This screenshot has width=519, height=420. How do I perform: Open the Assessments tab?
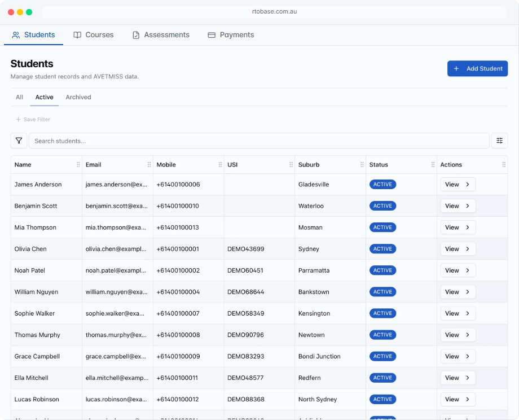click(x=161, y=35)
